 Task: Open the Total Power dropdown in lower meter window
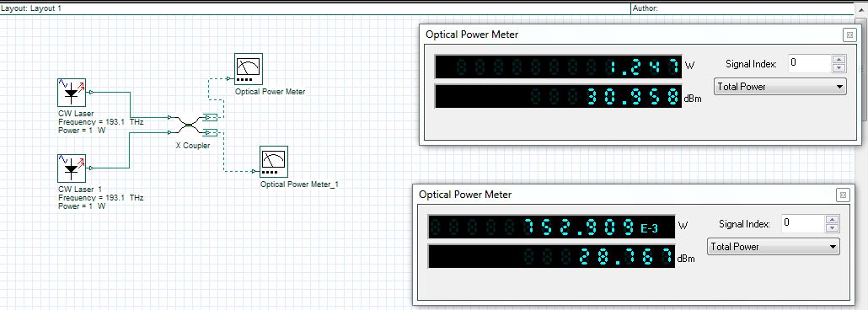pyautogui.click(x=774, y=247)
